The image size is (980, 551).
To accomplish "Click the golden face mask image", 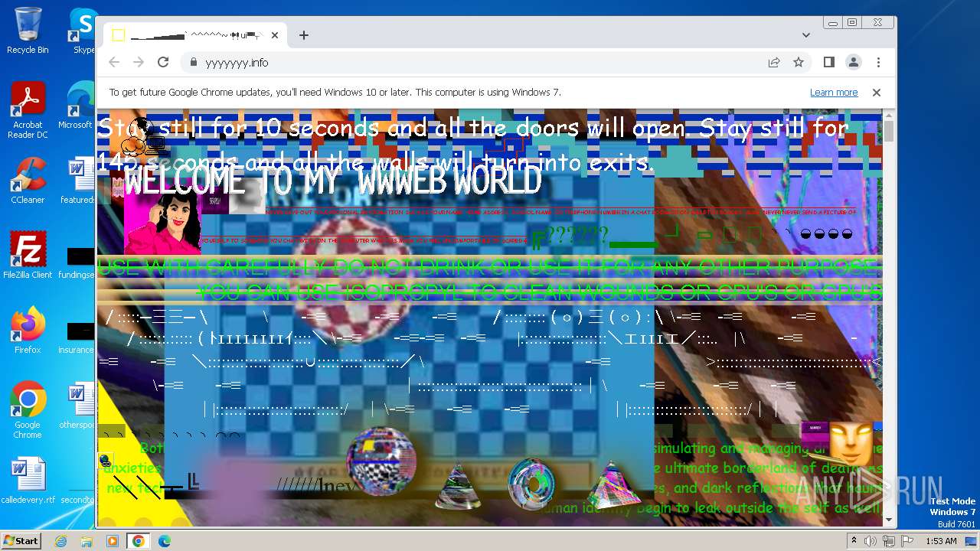I will click(x=851, y=444).
